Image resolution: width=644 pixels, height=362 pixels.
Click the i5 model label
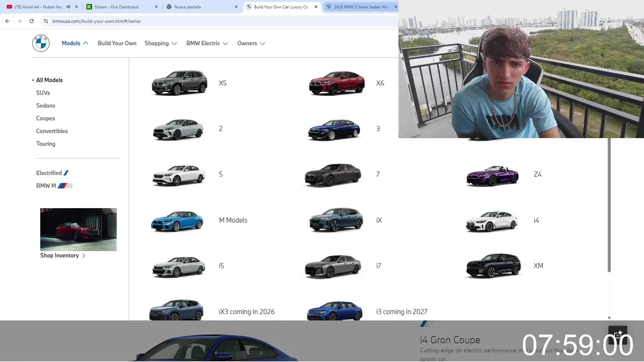pyautogui.click(x=221, y=266)
